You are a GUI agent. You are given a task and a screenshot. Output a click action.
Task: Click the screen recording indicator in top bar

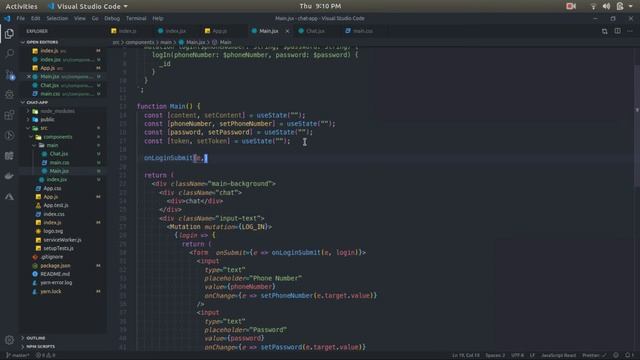pos(571,6)
